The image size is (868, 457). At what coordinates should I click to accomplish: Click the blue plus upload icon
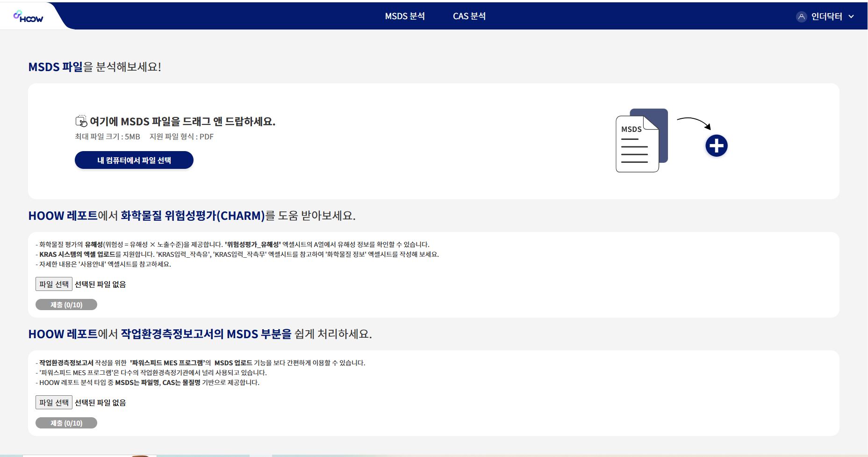pos(716,145)
